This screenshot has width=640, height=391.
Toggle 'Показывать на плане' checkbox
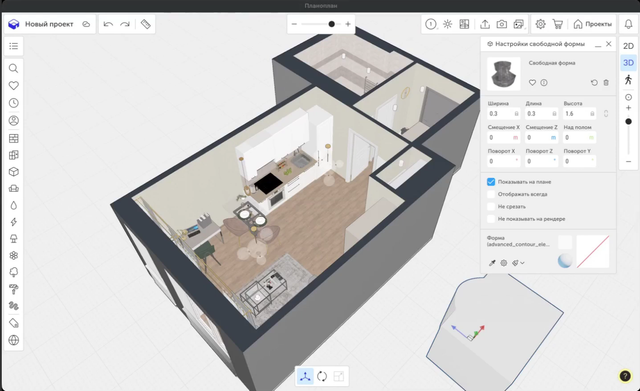tap(491, 182)
